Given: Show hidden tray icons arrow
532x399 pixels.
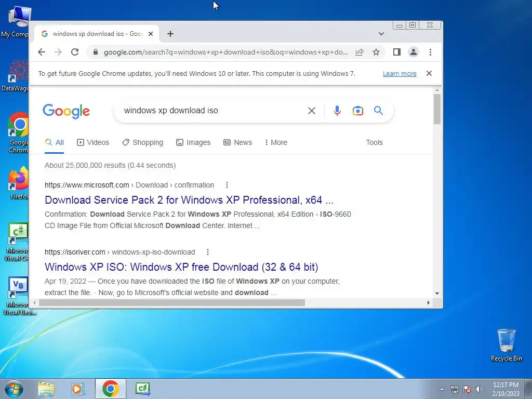Looking at the screenshot, I should (x=442, y=389).
